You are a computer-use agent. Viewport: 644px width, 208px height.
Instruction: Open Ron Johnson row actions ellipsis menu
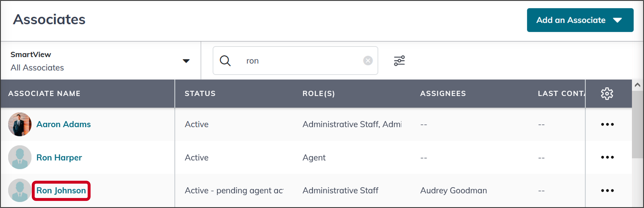607,191
